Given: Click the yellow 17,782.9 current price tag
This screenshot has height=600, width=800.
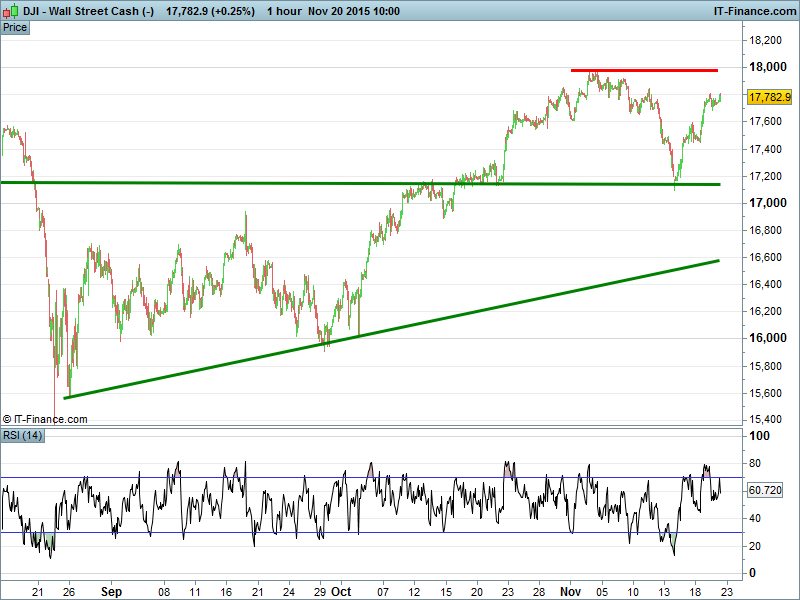Looking at the screenshot, I should (x=770, y=97).
